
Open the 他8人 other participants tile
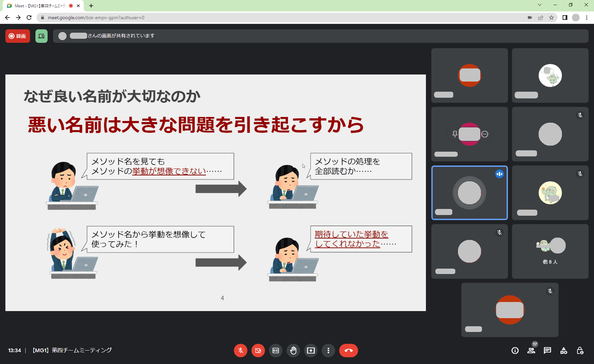pos(550,251)
